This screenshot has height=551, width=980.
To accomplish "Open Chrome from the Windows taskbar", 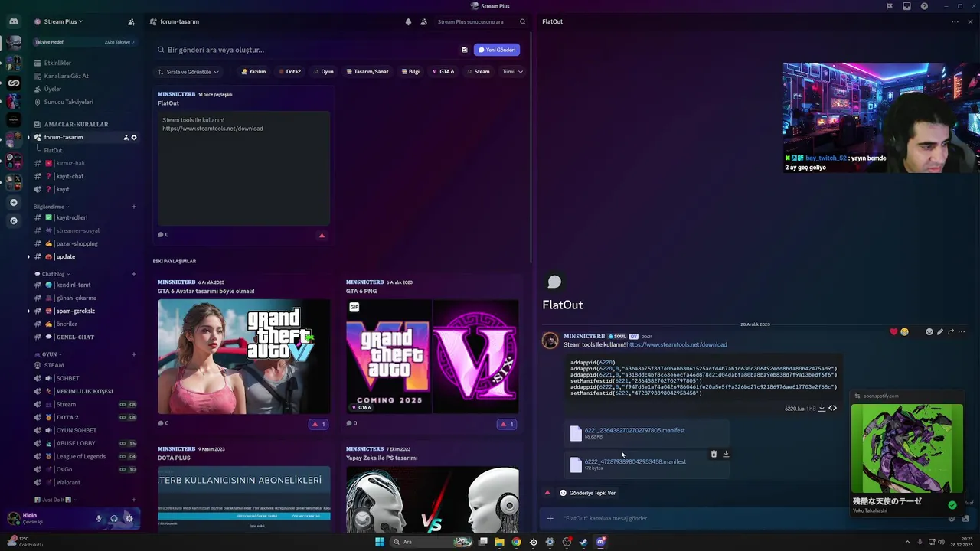I will pyautogui.click(x=516, y=542).
